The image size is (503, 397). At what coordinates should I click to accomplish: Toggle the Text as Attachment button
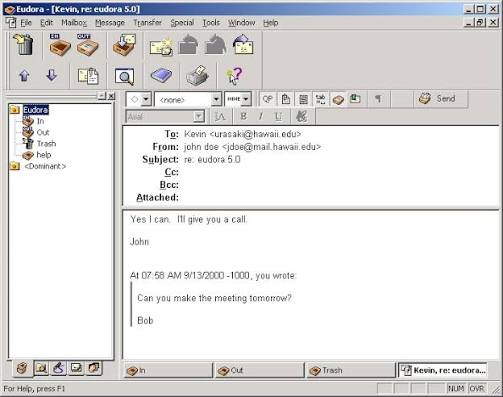(286, 99)
